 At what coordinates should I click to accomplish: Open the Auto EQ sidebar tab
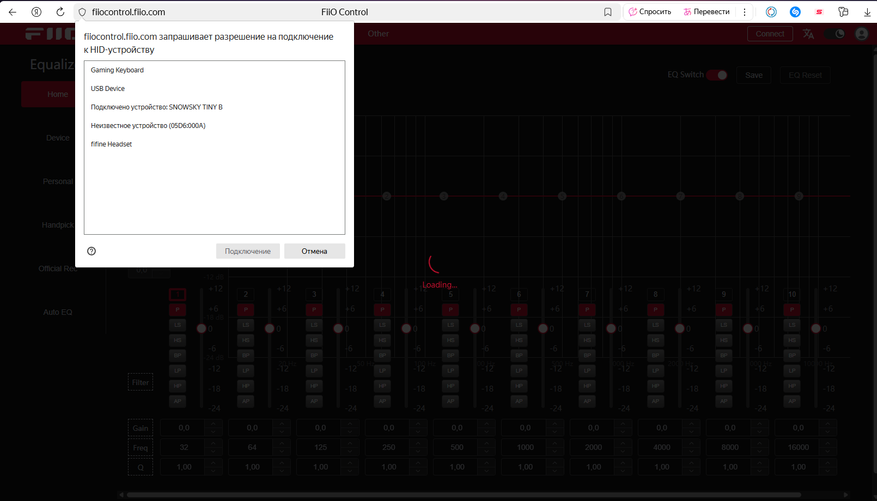[x=58, y=312]
